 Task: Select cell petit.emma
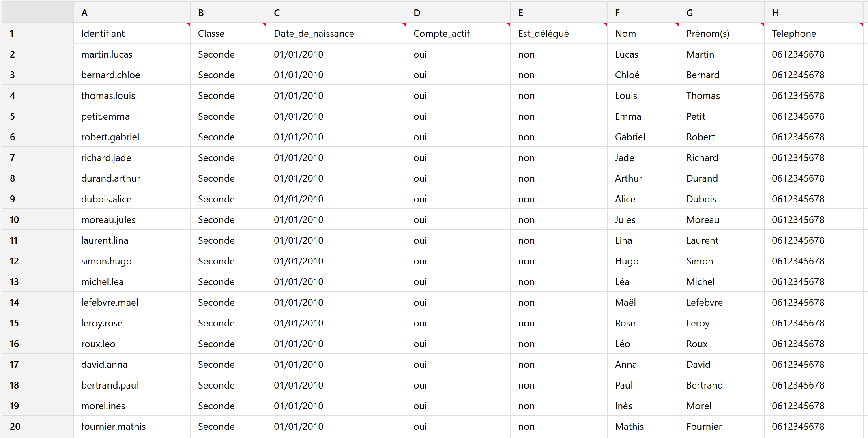point(132,116)
